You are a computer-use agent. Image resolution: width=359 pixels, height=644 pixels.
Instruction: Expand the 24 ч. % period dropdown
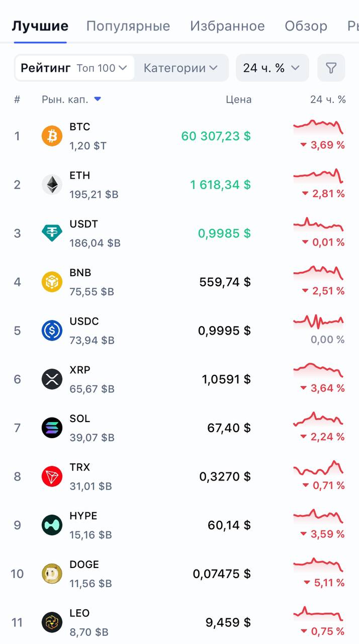coord(272,68)
